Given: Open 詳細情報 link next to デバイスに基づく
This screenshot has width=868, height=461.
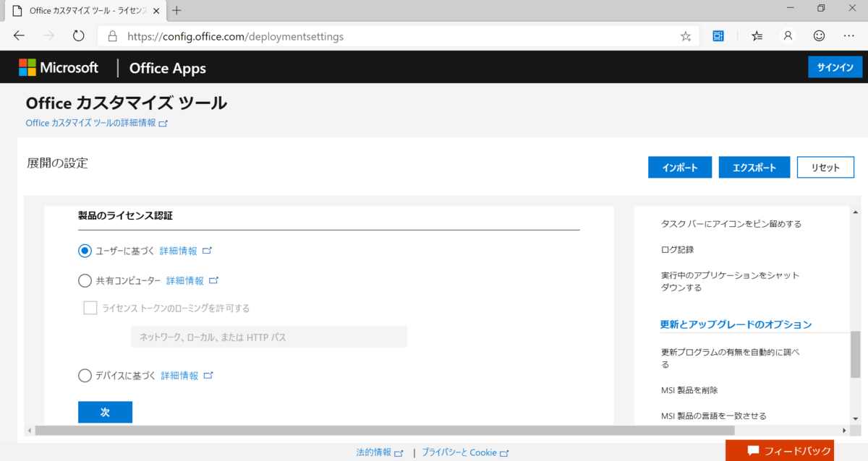Looking at the screenshot, I should [x=179, y=376].
